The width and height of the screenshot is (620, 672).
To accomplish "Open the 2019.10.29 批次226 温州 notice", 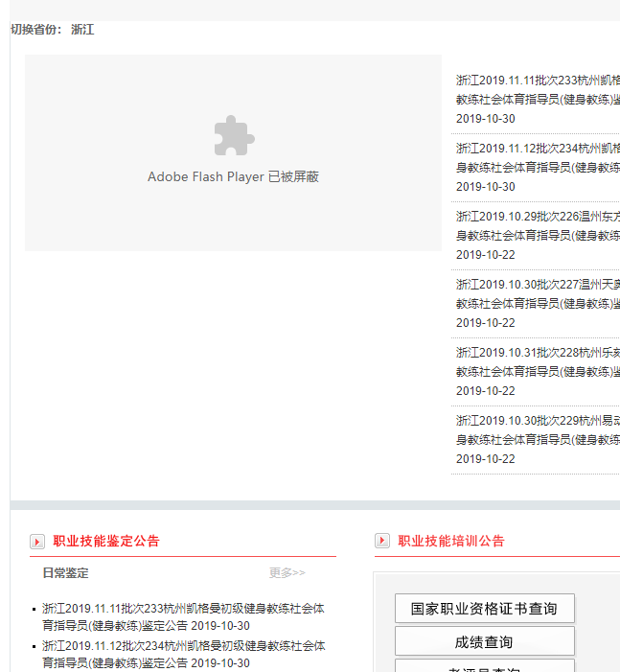I will click(538, 226).
